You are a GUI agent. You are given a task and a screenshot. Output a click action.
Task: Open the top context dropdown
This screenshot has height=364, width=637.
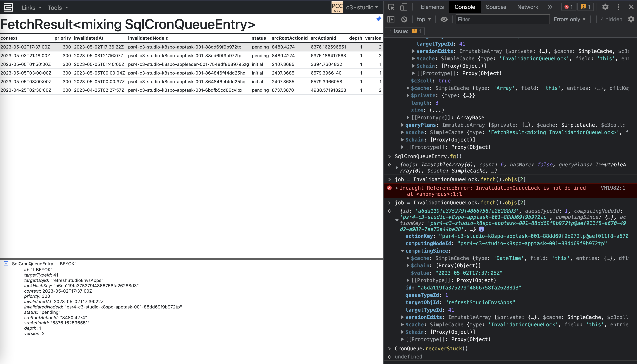tap(424, 19)
